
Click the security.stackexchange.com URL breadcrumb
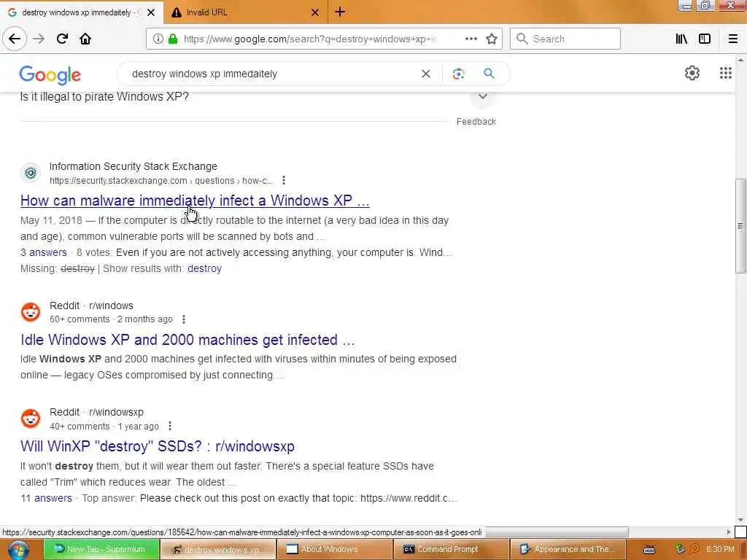tap(160, 181)
